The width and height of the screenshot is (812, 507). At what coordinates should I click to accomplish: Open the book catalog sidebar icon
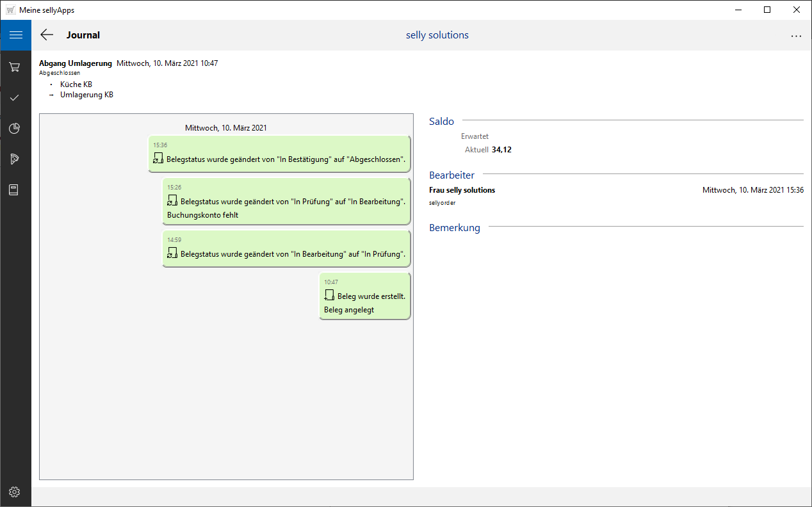[x=15, y=189]
